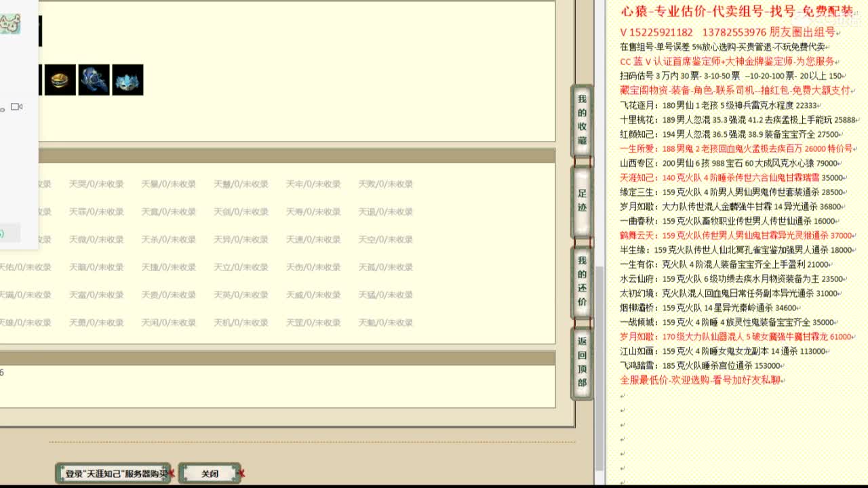Click the blue mask item icon

coord(128,80)
